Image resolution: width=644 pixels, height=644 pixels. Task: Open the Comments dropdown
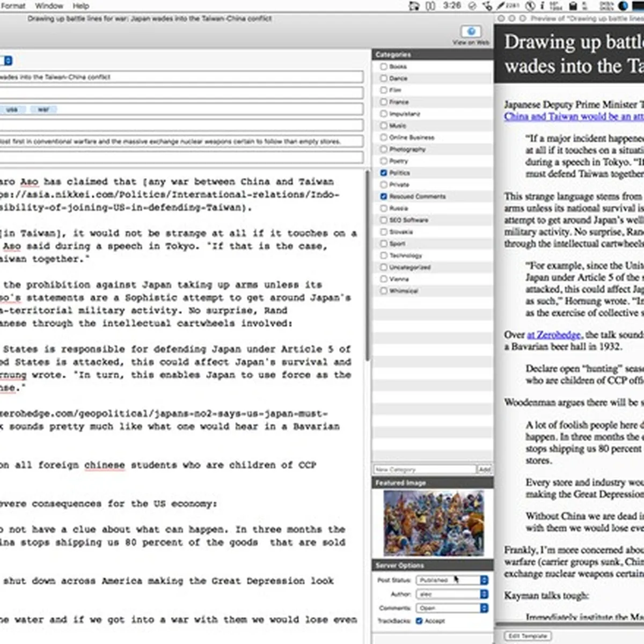pos(452,608)
